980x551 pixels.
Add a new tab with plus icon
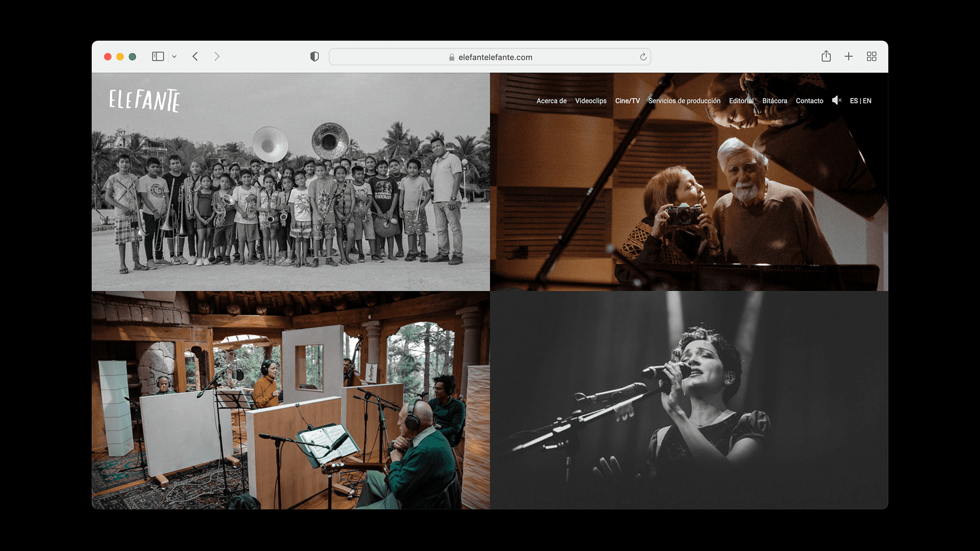[848, 57]
